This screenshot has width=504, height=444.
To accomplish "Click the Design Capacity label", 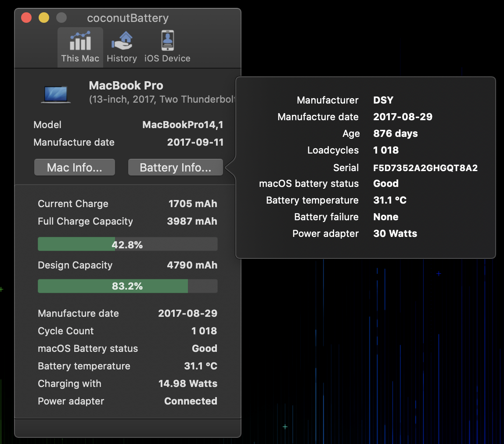I will tap(75, 265).
